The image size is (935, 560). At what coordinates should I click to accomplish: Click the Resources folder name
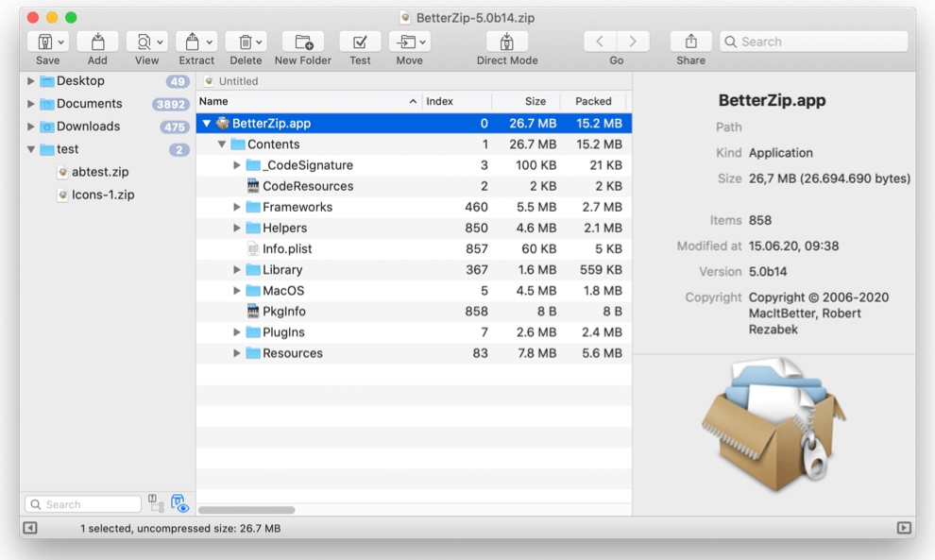pos(293,353)
